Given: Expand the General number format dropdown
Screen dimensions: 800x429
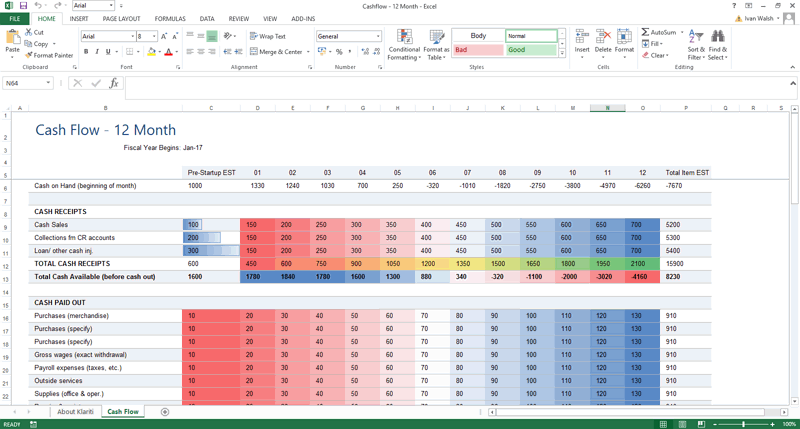Looking at the screenshot, I should [378, 37].
